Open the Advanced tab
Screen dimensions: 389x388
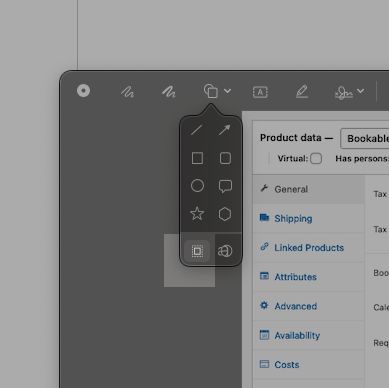309,306
